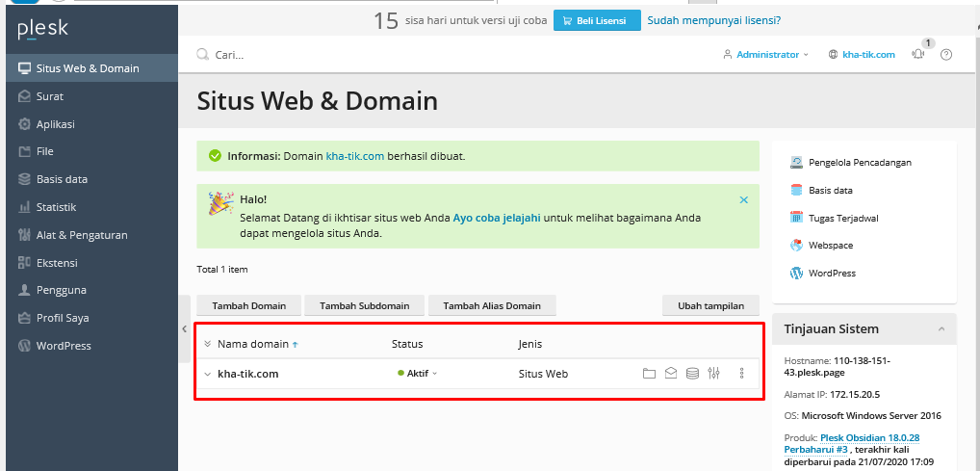
Task: Go to Aplikasi in sidebar
Action: pos(91,124)
